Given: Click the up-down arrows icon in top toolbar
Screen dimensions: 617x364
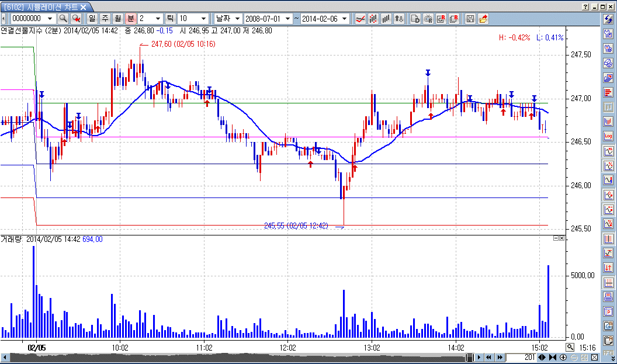Looking at the screenshot, I should click(x=399, y=19).
